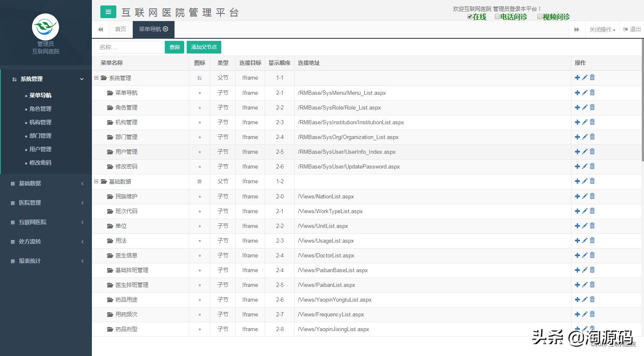The image size is (644, 356).
Task: Collapse the 系统管理 tree node
Action: 97,78
